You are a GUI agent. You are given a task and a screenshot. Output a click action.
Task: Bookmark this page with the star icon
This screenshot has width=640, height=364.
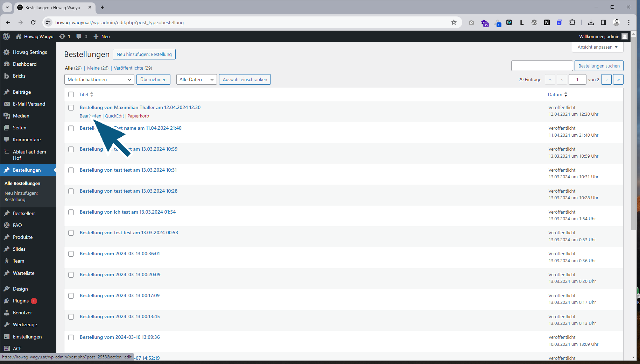pyautogui.click(x=454, y=22)
